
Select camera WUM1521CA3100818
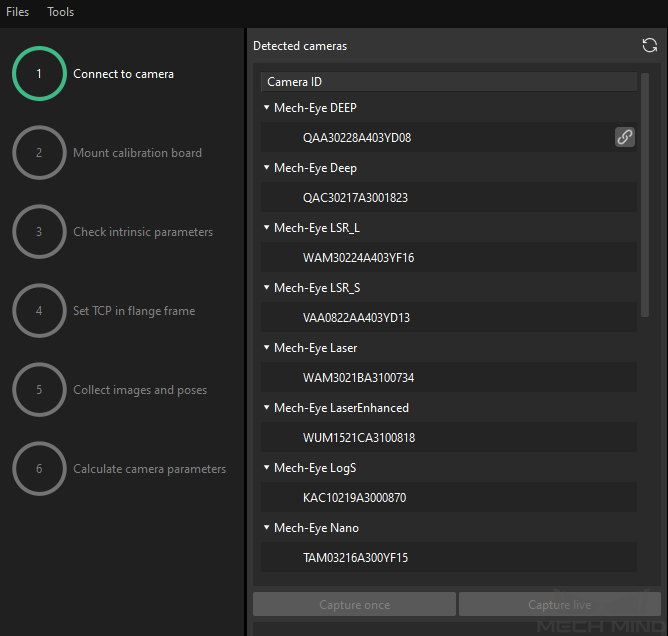click(449, 438)
